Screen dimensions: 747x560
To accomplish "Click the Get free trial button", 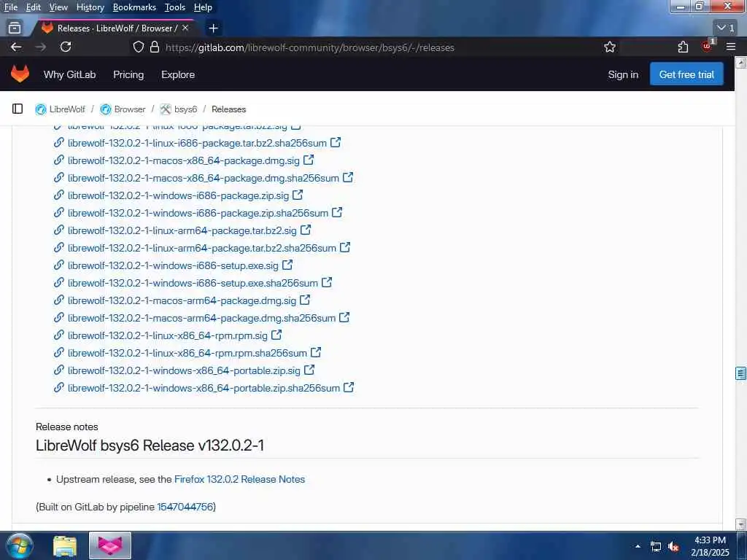I will pos(686,74).
